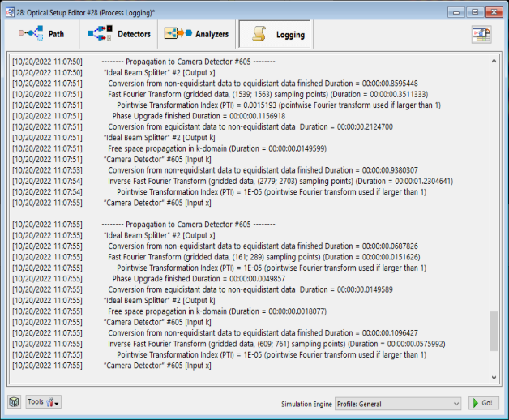Close the Optical Setup Editor window
The image size is (509, 420).
tap(493, 11)
